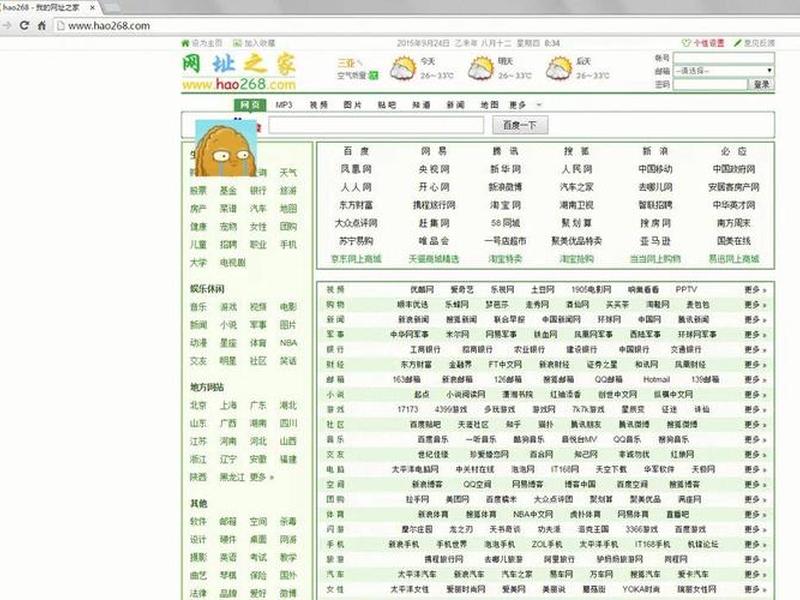Screen dimensions: 800x600
Task: Click today's (今天) weather icon
Action: pyautogui.click(x=404, y=69)
